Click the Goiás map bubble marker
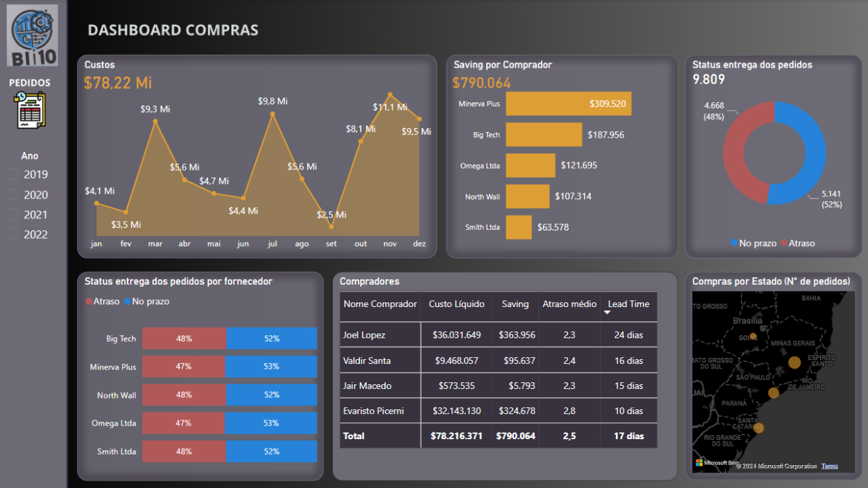Image resolution: width=868 pixels, height=488 pixels. (x=753, y=335)
